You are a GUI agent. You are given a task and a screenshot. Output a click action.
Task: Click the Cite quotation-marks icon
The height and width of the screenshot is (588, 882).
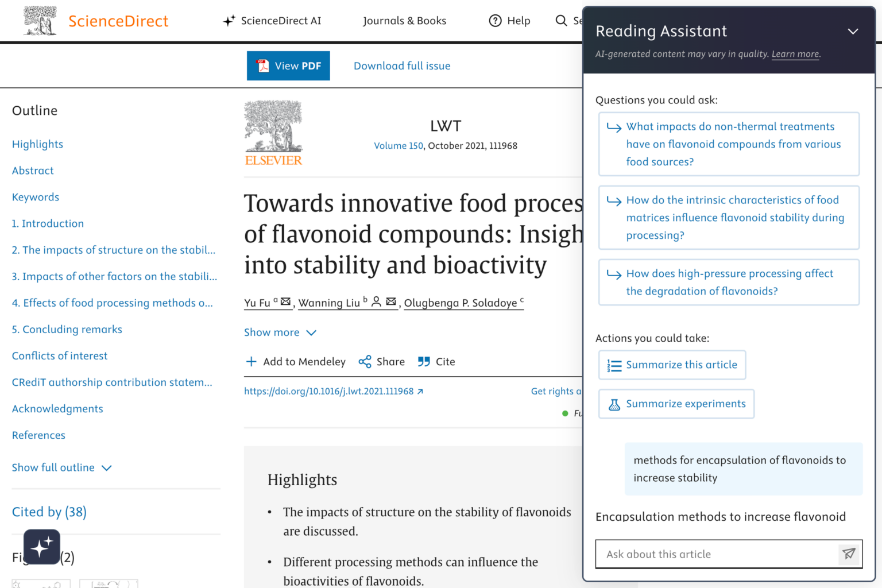click(x=424, y=361)
